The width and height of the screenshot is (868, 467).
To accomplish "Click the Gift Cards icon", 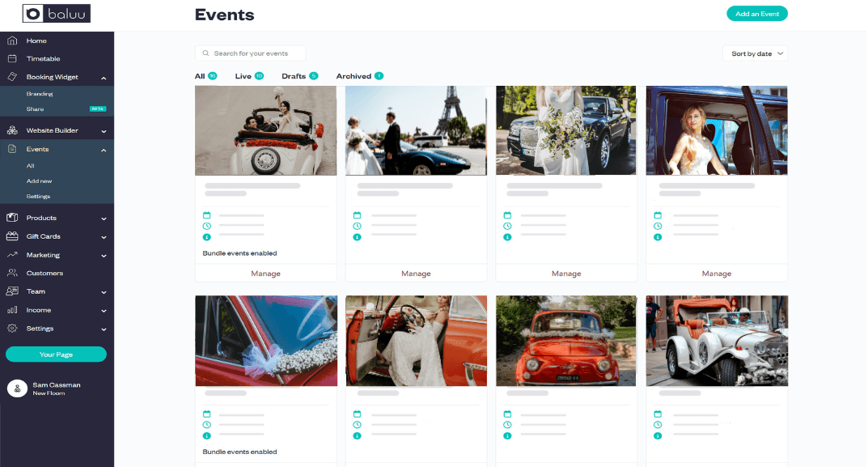I will pos(12,236).
